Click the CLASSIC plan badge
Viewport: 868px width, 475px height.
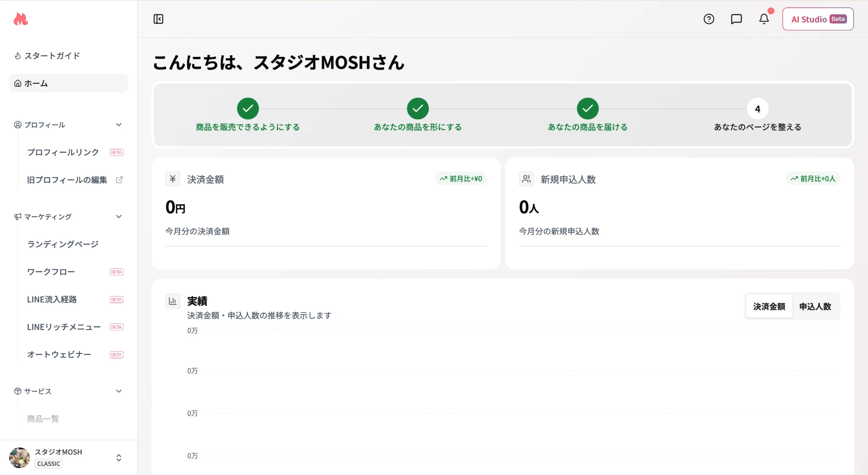pos(49,464)
